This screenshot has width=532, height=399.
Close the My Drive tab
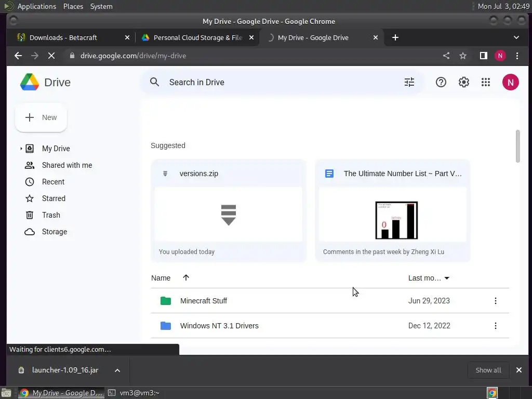(x=376, y=37)
